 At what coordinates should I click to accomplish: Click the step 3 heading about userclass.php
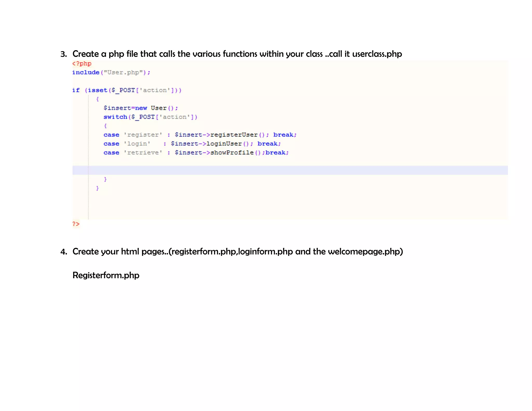tap(231, 54)
